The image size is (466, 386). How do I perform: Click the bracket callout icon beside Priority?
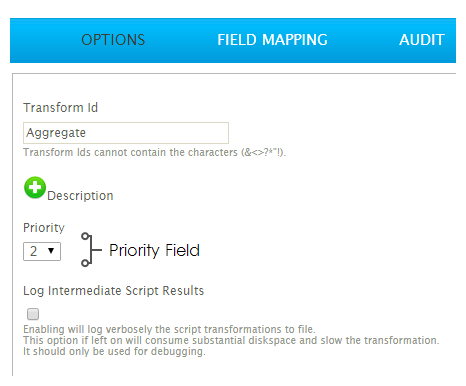[91, 250]
